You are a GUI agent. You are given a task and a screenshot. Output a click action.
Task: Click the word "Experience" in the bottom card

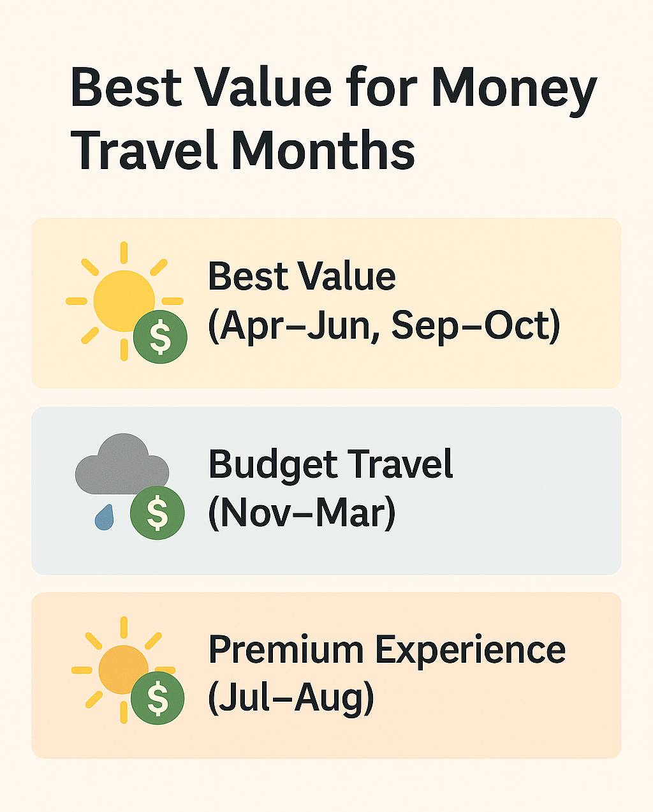pyautogui.click(x=470, y=649)
